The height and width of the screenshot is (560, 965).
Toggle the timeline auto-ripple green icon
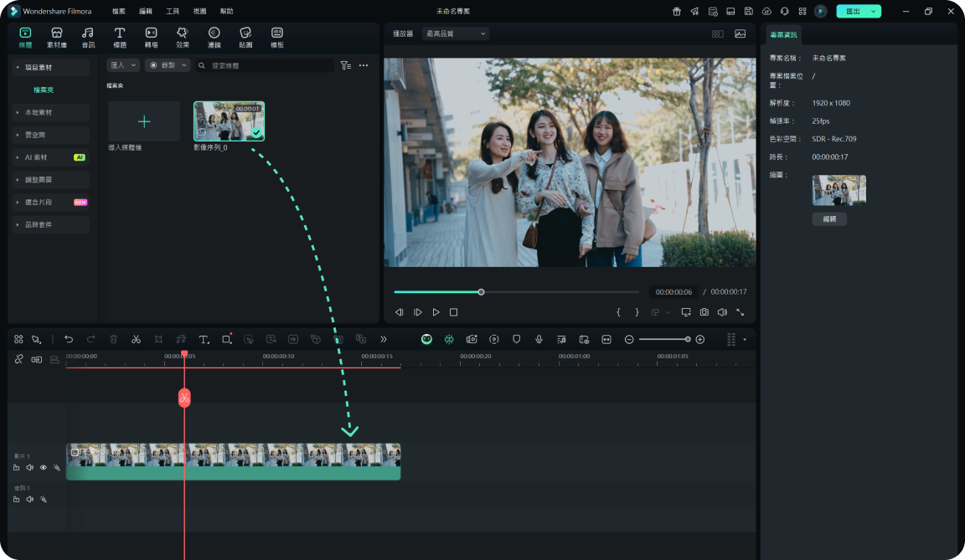[449, 339]
